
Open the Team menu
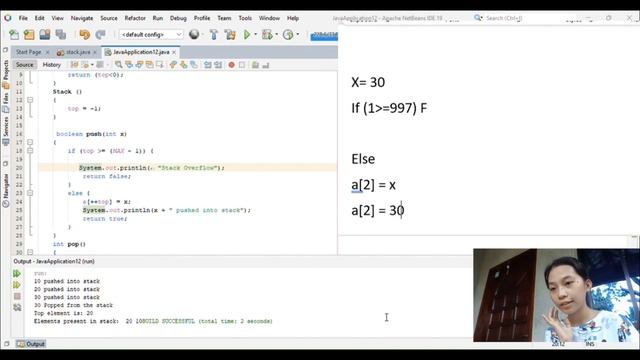pos(224,18)
